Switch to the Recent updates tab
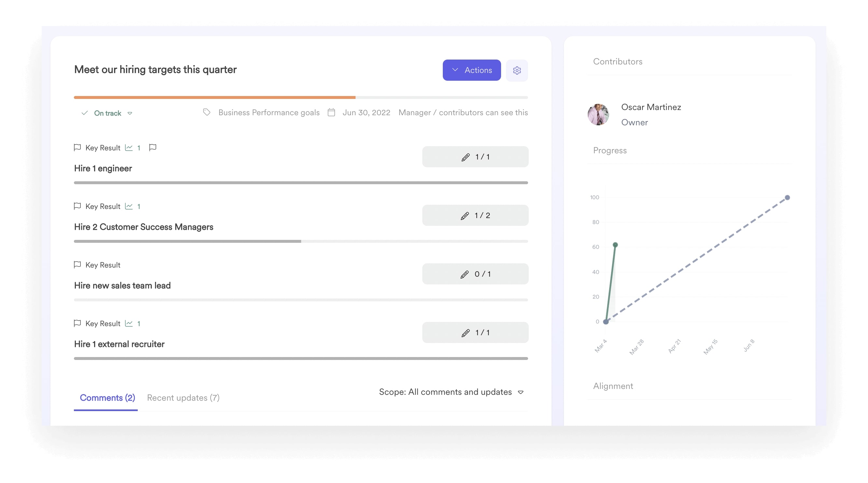 183,398
